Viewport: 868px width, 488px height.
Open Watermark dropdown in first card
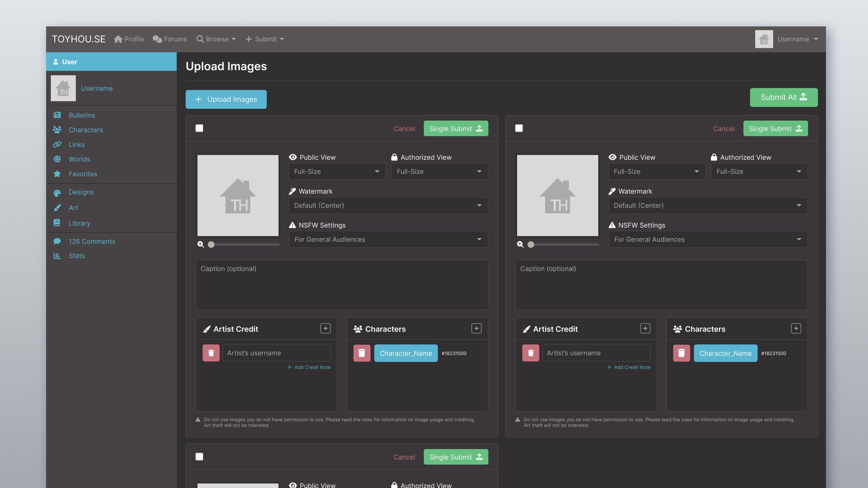tap(389, 205)
